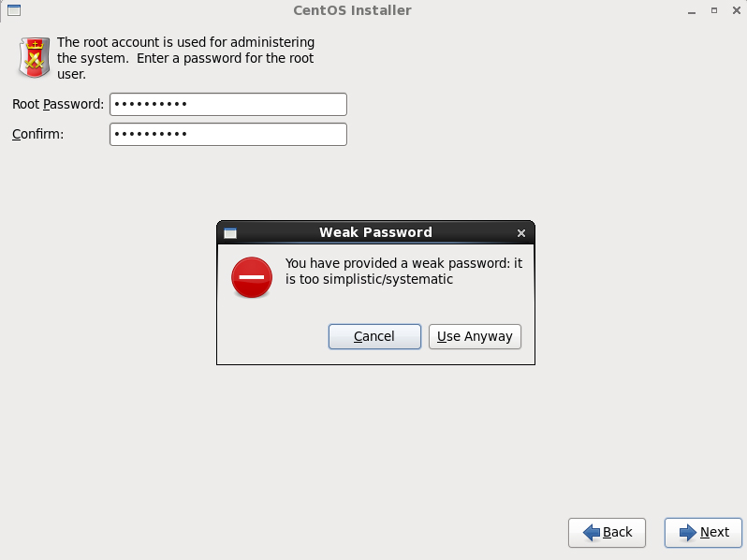Focus the Confirm password input field
This screenshot has height=560, width=747.
228,135
